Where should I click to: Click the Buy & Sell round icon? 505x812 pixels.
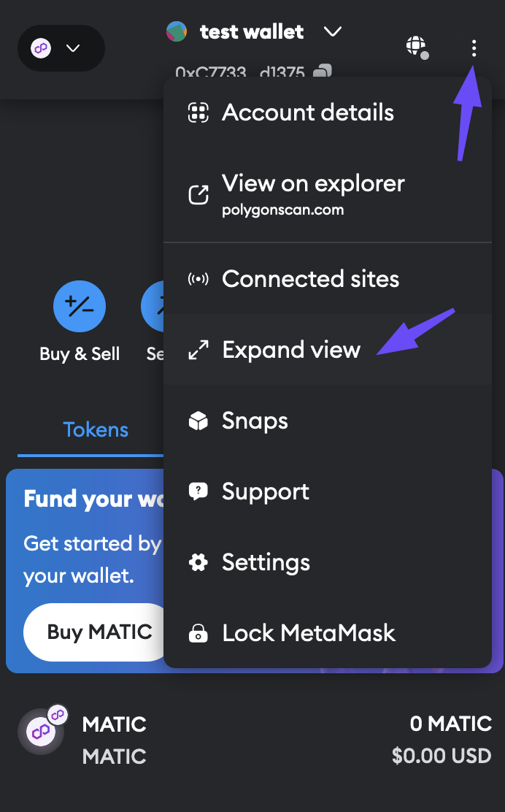pyautogui.click(x=80, y=307)
